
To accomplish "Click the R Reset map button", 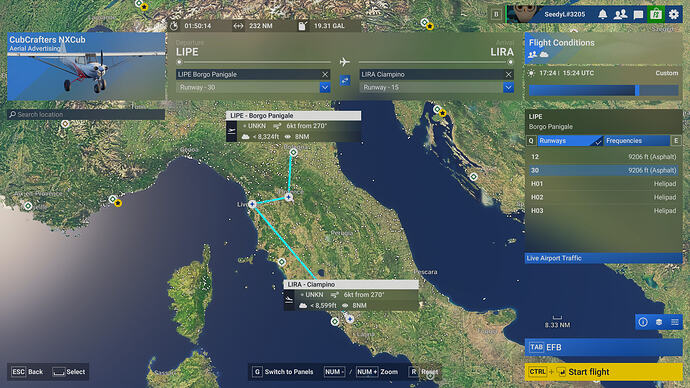I will tap(423, 372).
